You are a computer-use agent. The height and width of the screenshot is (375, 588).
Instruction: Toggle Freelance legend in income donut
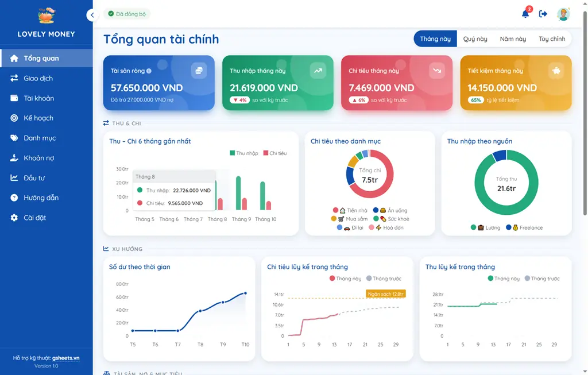[524, 227]
